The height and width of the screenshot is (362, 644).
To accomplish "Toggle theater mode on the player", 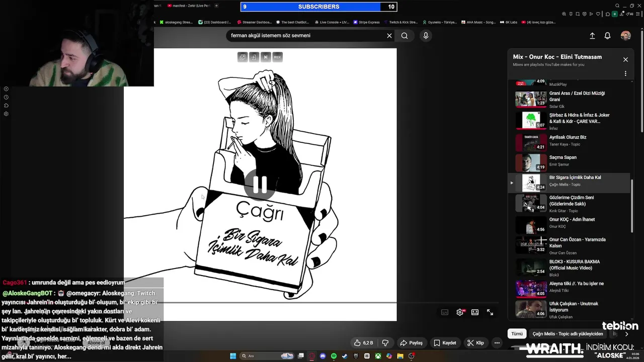I will pyautogui.click(x=475, y=312).
